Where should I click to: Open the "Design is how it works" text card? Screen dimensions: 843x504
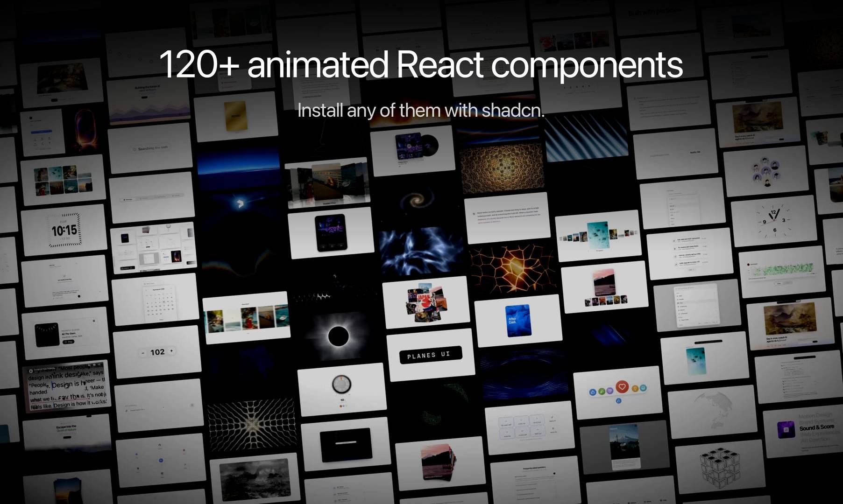point(67,385)
